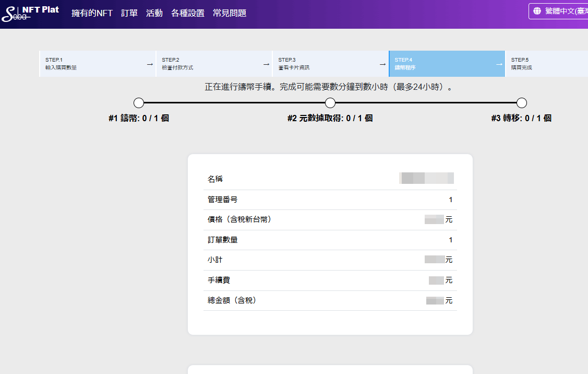Click the arrow after STEP.1
Image resolution: width=588 pixels, height=374 pixels.
coord(150,64)
